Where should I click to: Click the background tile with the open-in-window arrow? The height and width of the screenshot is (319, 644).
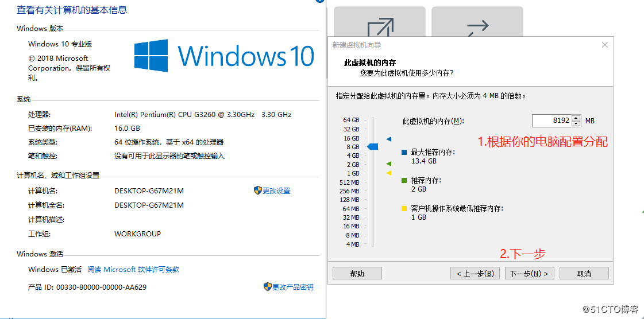coord(380,22)
